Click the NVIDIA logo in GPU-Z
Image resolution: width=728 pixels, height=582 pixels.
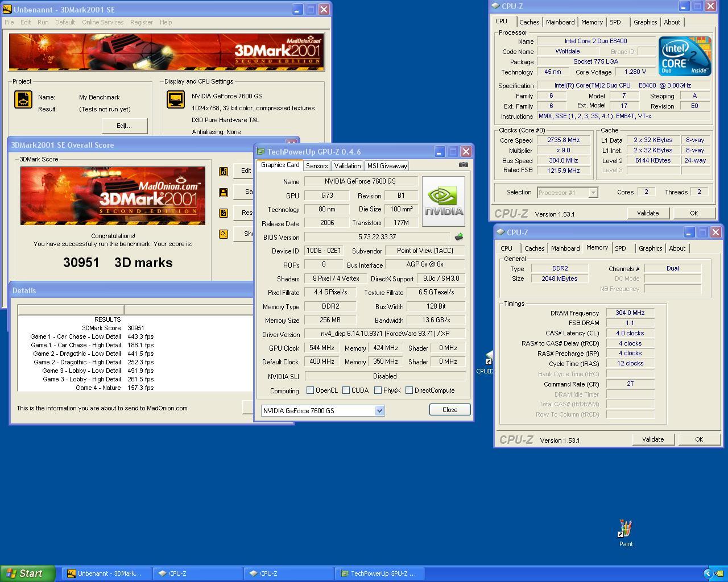444,201
